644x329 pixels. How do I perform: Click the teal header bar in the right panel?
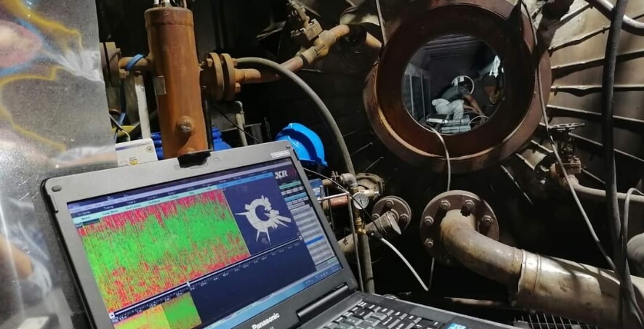(290, 185)
